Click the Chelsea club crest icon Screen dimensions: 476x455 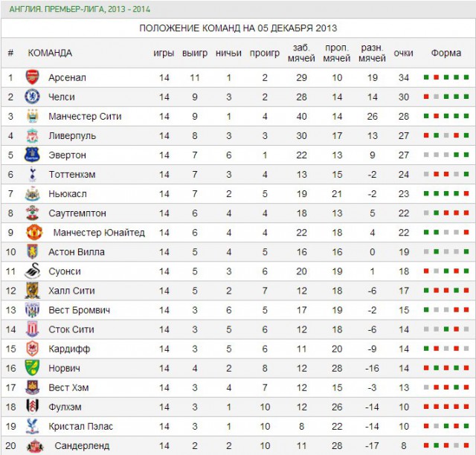point(32,97)
